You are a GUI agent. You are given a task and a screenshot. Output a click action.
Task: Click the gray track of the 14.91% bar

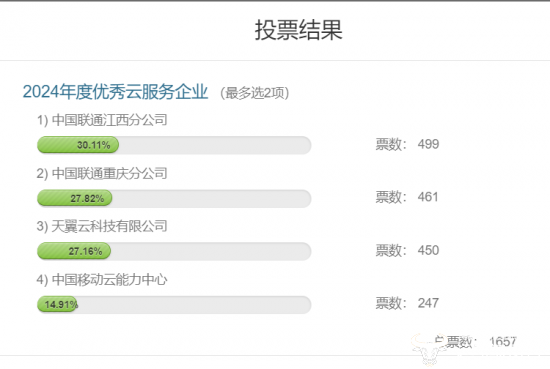[x=195, y=304]
